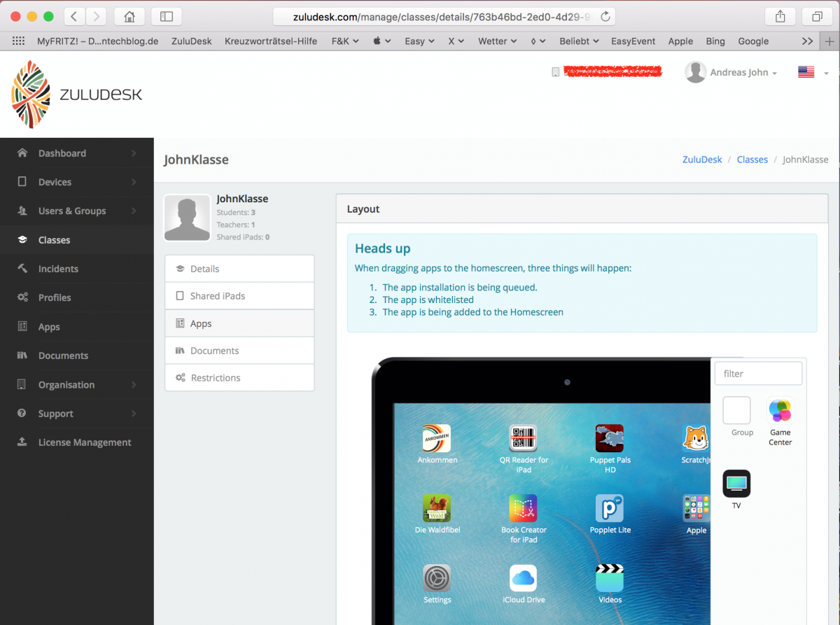Image resolution: width=840 pixels, height=625 pixels.
Task: Expand the Organisation sidebar menu
Action: (77, 384)
